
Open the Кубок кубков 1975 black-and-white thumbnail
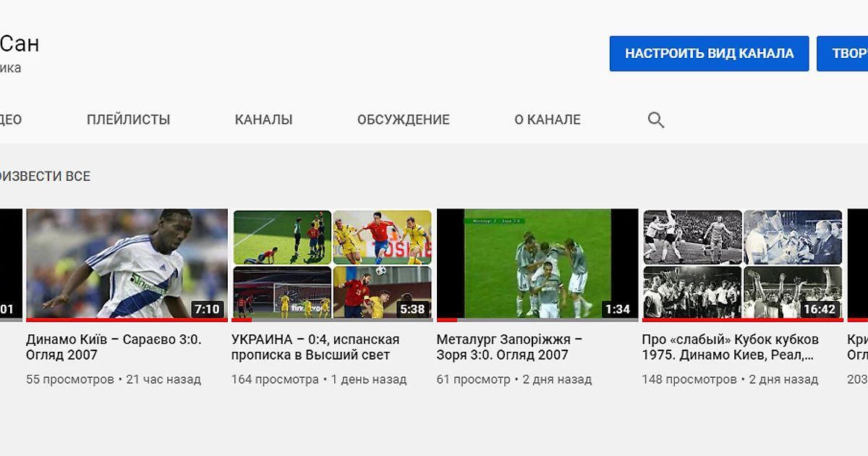pos(742,263)
